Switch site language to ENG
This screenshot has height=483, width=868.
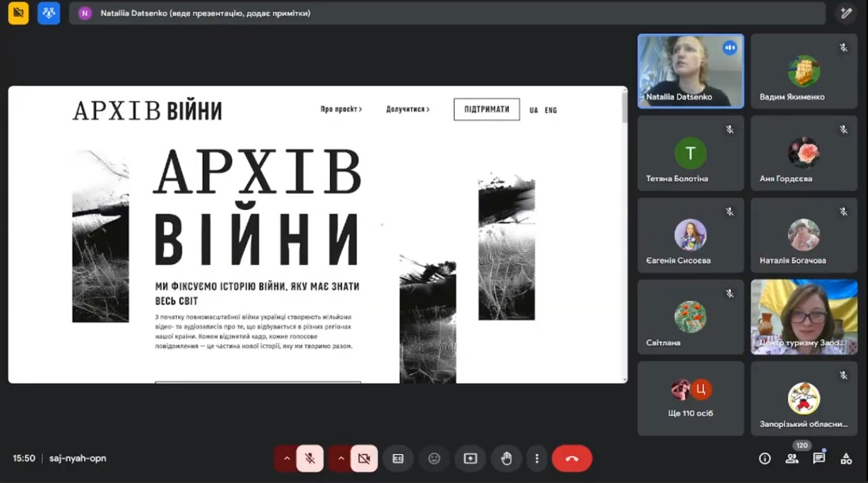550,110
